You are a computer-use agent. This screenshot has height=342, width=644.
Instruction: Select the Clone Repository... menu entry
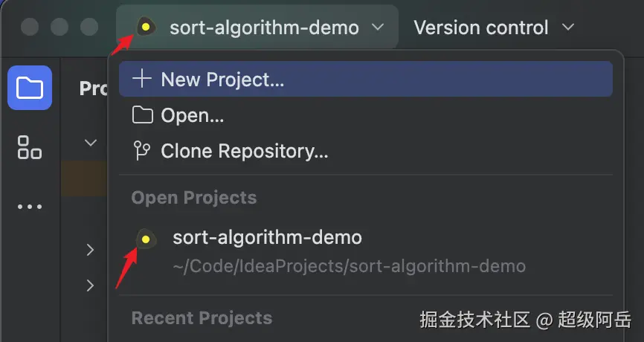click(244, 152)
